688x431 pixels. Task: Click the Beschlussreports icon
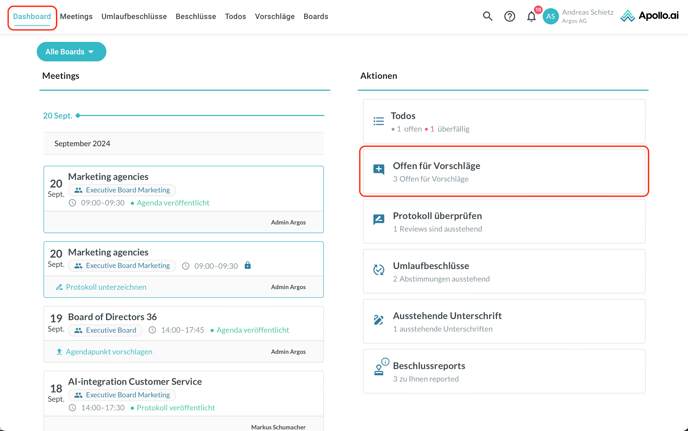379,369
